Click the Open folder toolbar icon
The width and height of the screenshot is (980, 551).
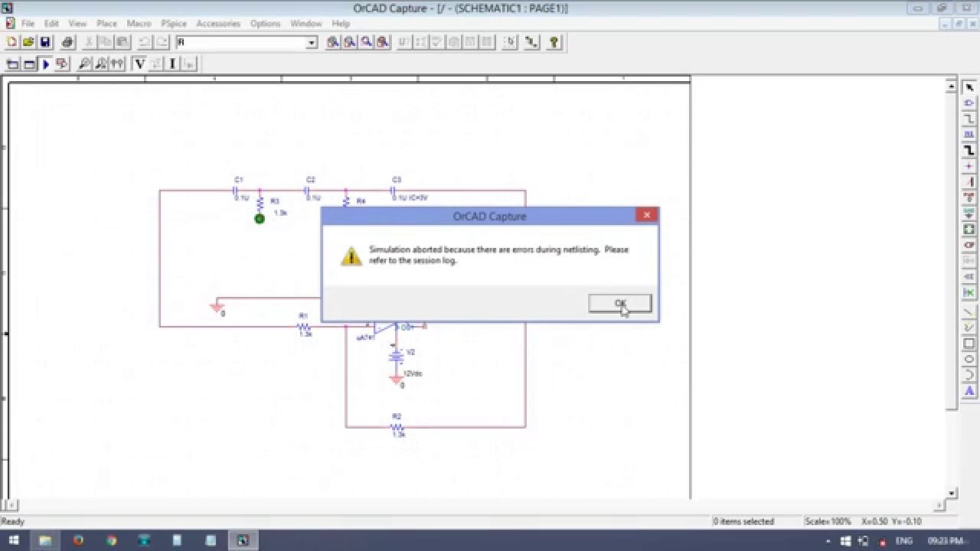[28, 42]
